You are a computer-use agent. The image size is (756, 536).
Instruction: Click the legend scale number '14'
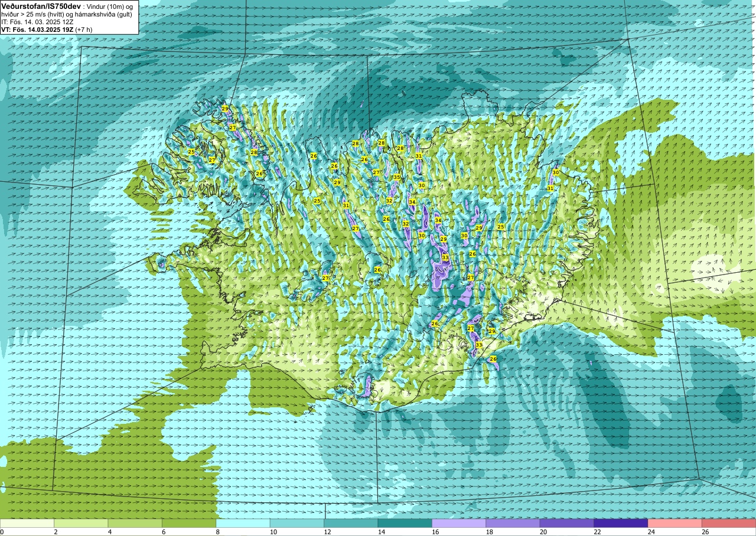click(x=382, y=532)
